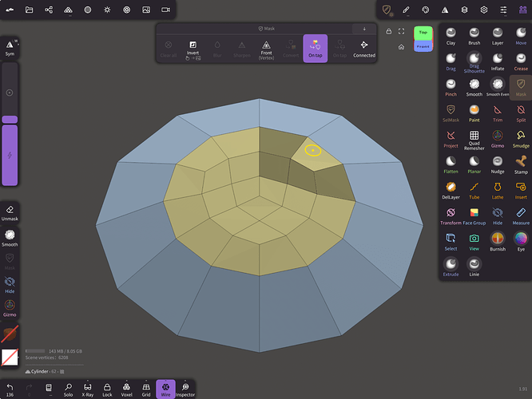Image resolution: width=532 pixels, height=399 pixels.
Task: Select the SelMask tool
Action: point(451,113)
